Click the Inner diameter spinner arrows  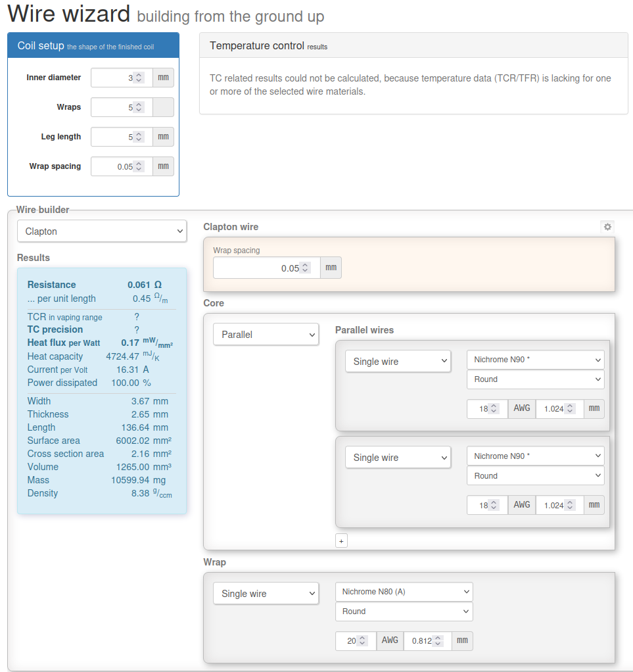pyautogui.click(x=138, y=78)
